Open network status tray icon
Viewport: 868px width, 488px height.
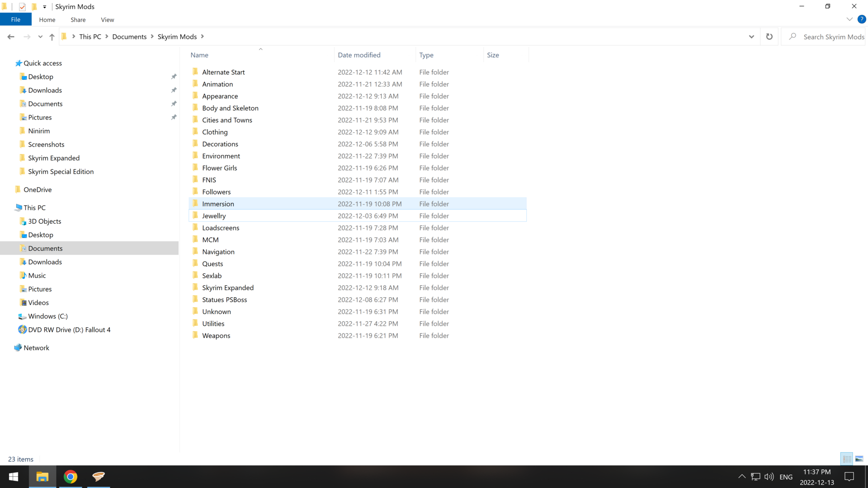[755, 477]
